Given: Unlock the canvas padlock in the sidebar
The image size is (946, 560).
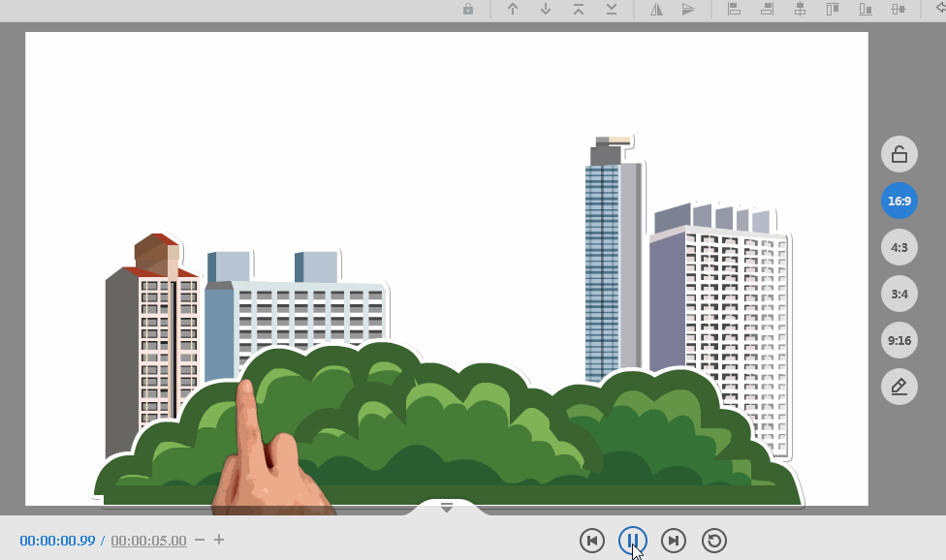Looking at the screenshot, I should 899,153.
